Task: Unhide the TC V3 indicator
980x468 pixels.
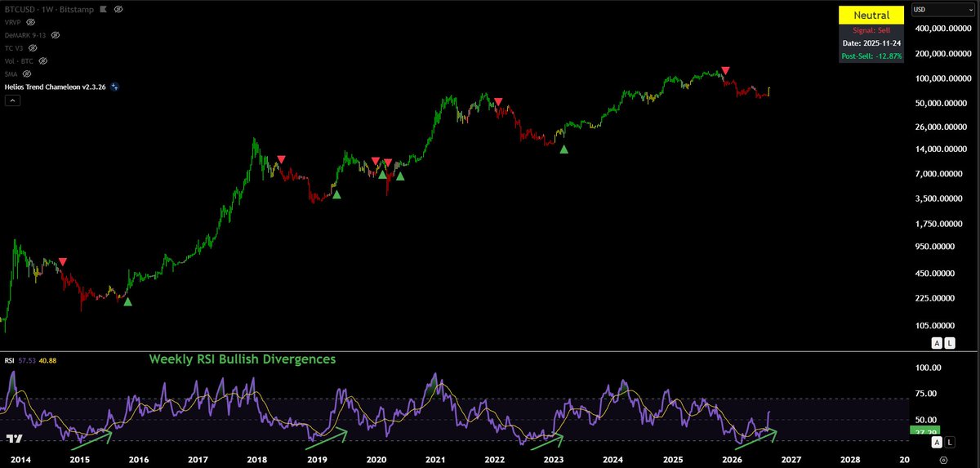Action: (31, 48)
